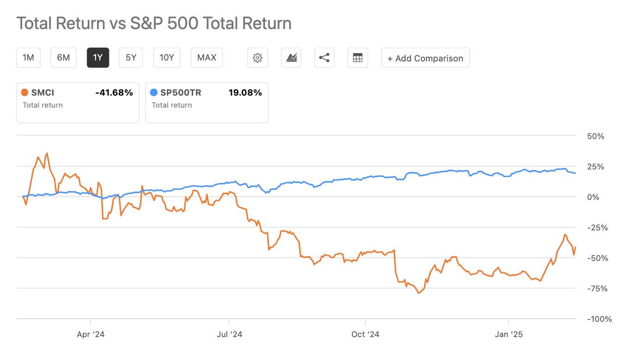Image resolution: width=644 pixels, height=362 pixels.
Task: Click the 25% axis label
Action: point(596,167)
